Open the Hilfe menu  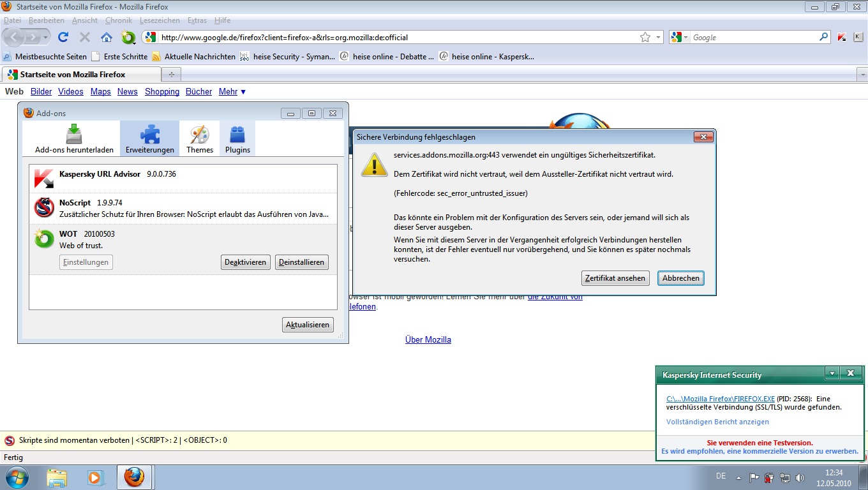pyautogui.click(x=223, y=20)
